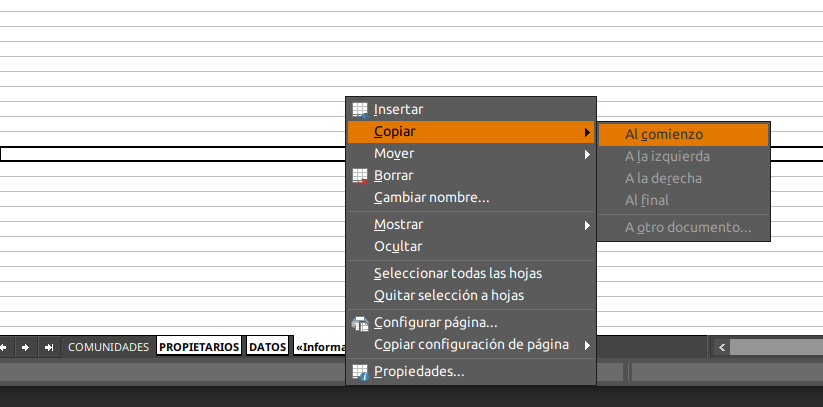Select Cambiar nombre... menu entry
This screenshot has width=823, height=407.
pyautogui.click(x=431, y=197)
